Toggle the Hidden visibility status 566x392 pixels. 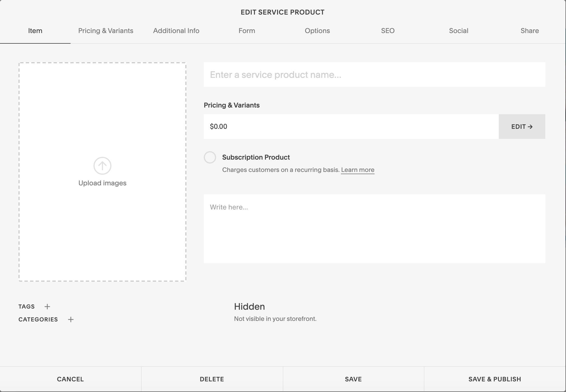click(249, 307)
